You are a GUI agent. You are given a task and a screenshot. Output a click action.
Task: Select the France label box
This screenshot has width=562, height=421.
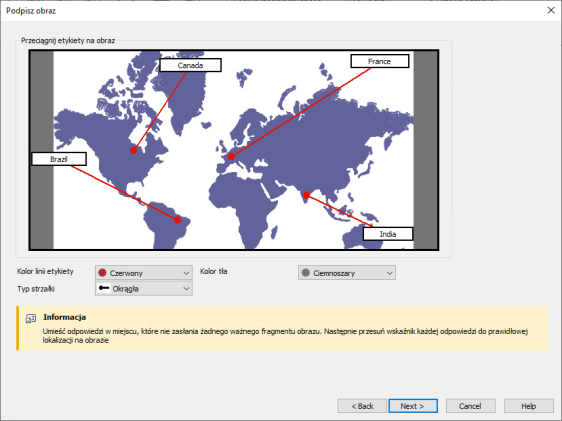380,61
